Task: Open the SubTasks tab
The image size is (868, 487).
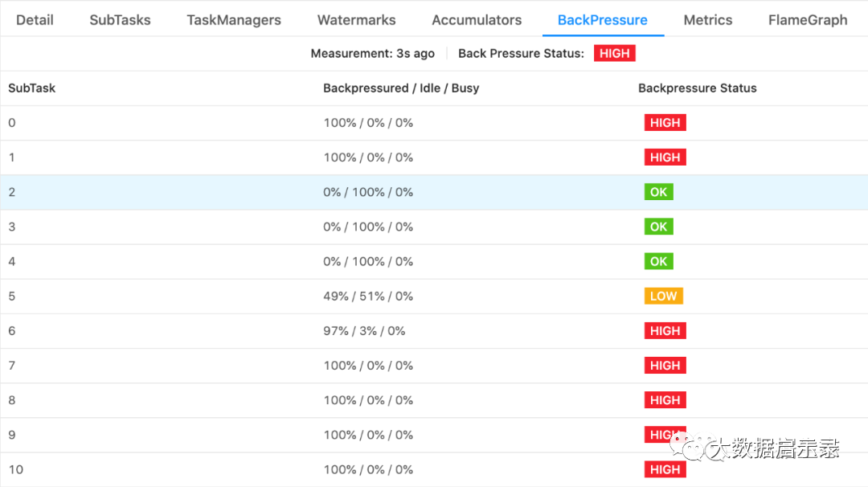Action: click(120, 20)
